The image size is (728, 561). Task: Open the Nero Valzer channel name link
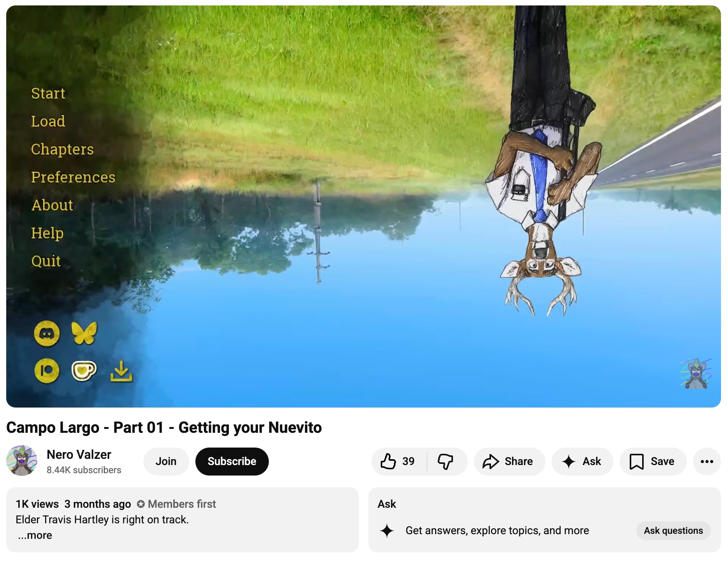pos(79,455)
